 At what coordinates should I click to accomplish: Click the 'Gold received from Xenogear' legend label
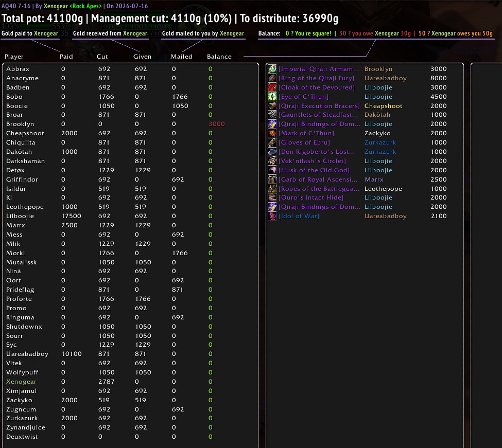110,33
